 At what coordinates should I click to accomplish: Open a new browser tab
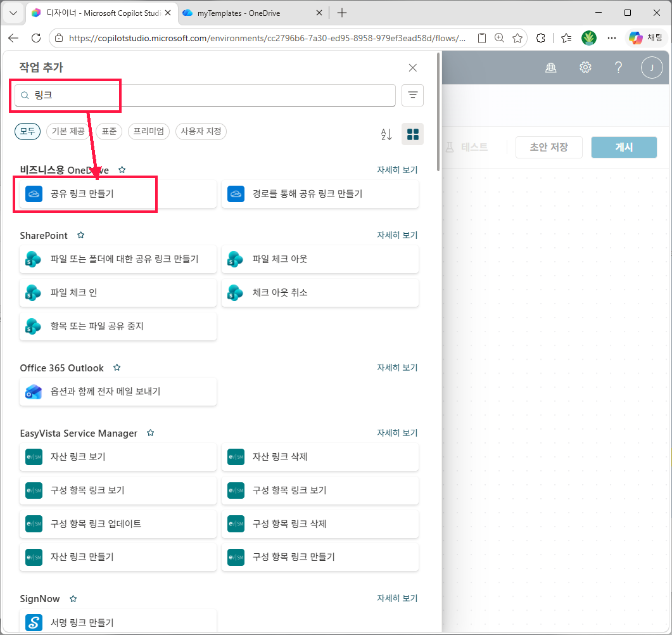tap(341, 13)
